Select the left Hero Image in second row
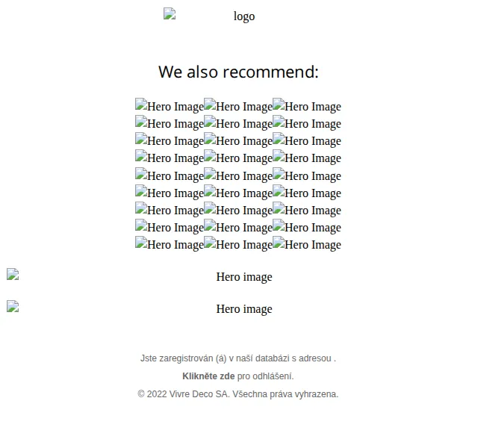 click(x=170, y=123)
